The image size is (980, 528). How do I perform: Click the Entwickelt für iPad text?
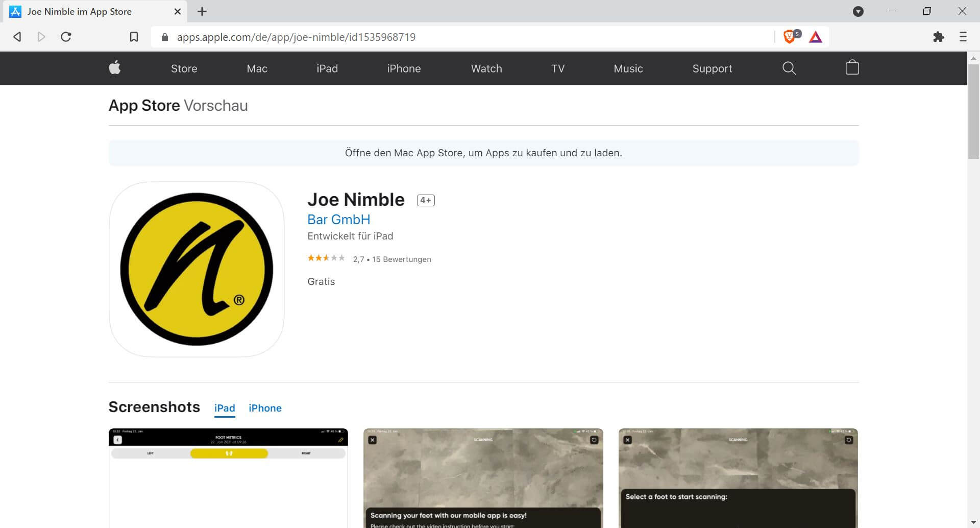point(350,236)
